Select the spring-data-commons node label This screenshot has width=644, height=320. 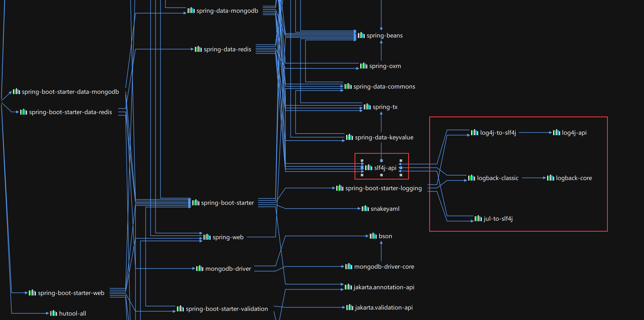click(384, 87)
